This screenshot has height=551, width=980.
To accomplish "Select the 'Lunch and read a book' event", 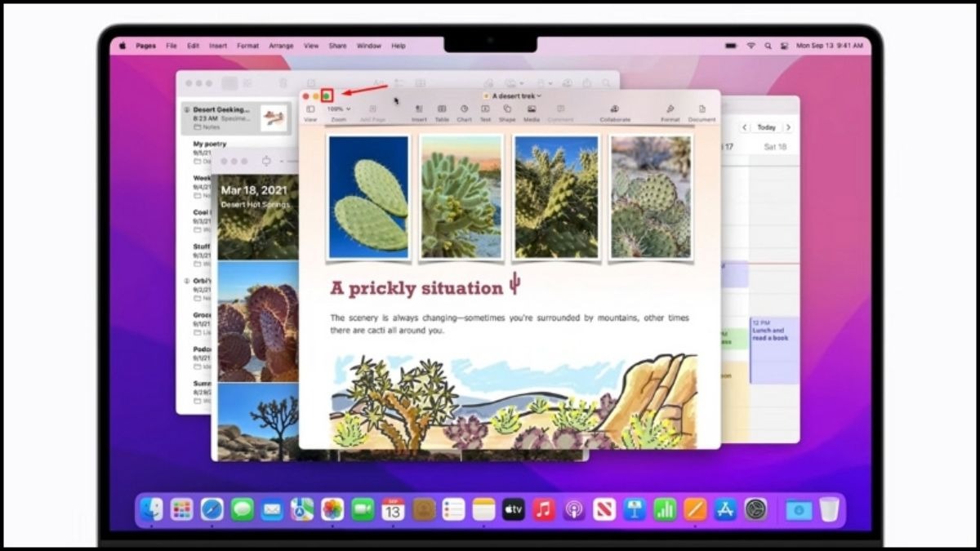I will pos(773,349).
